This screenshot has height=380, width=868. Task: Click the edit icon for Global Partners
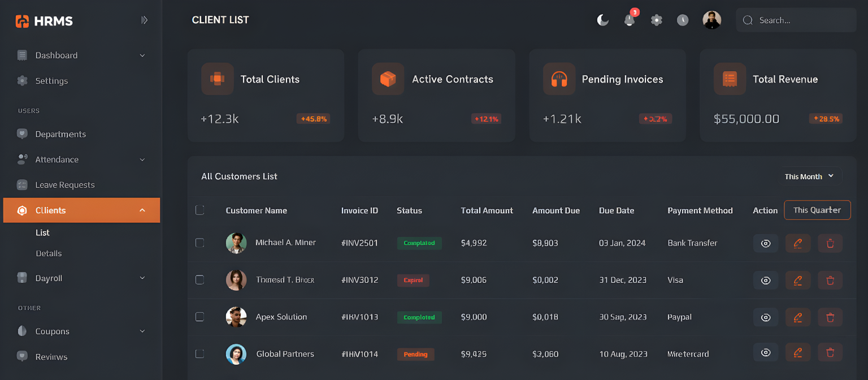(798, 353)
